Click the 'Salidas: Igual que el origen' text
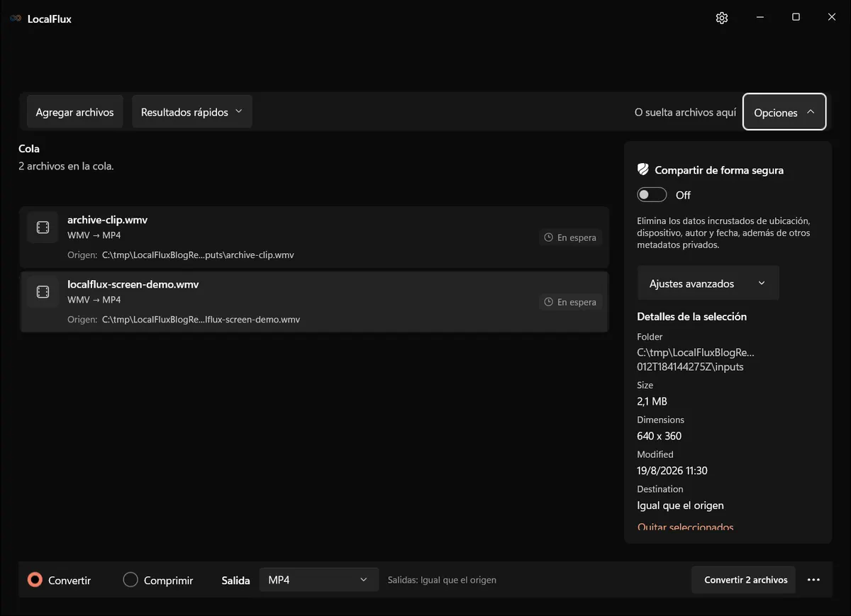Screen dimensions: 851x616 pyautogui.click(x=442, y=580)
